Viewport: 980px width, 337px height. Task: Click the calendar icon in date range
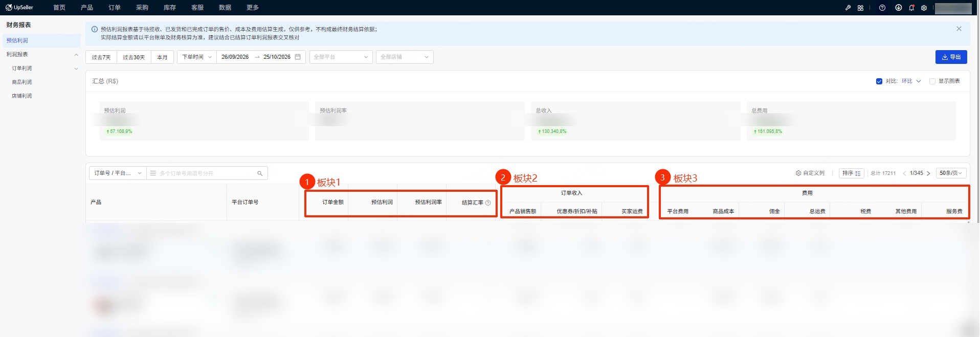click(298, 57)
